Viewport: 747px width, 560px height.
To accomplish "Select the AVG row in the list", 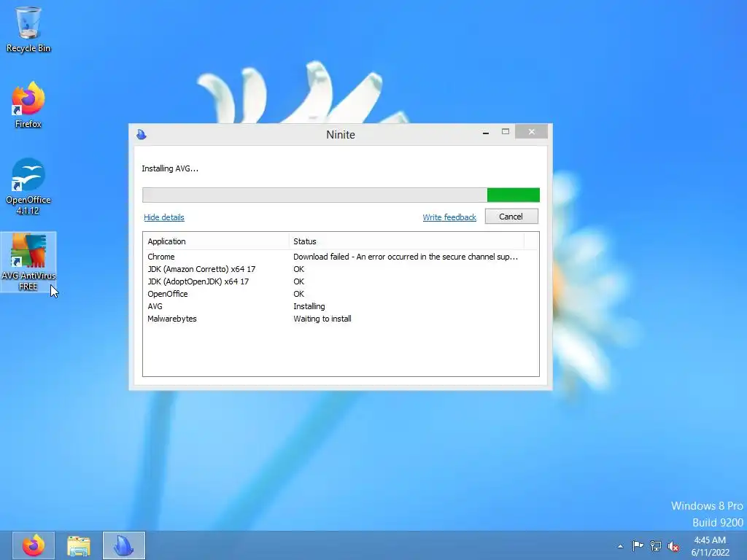I will click(341, 306).
